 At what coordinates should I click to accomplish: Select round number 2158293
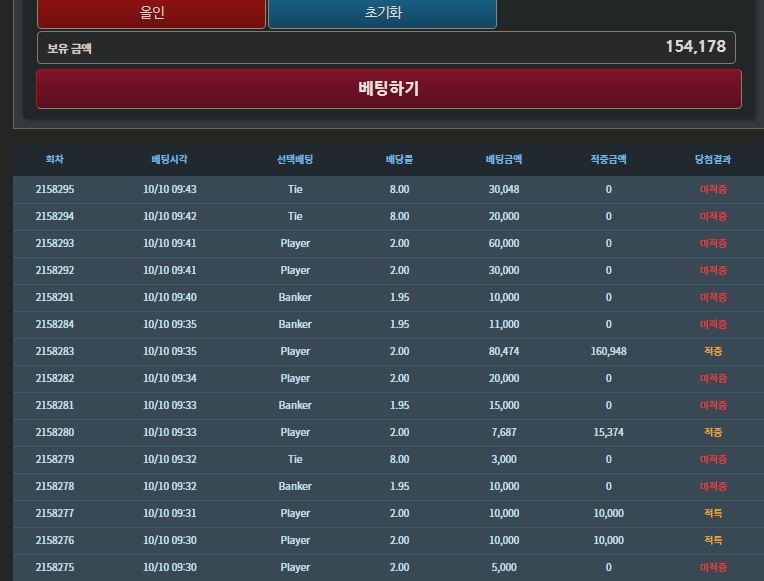click(55, 243)
